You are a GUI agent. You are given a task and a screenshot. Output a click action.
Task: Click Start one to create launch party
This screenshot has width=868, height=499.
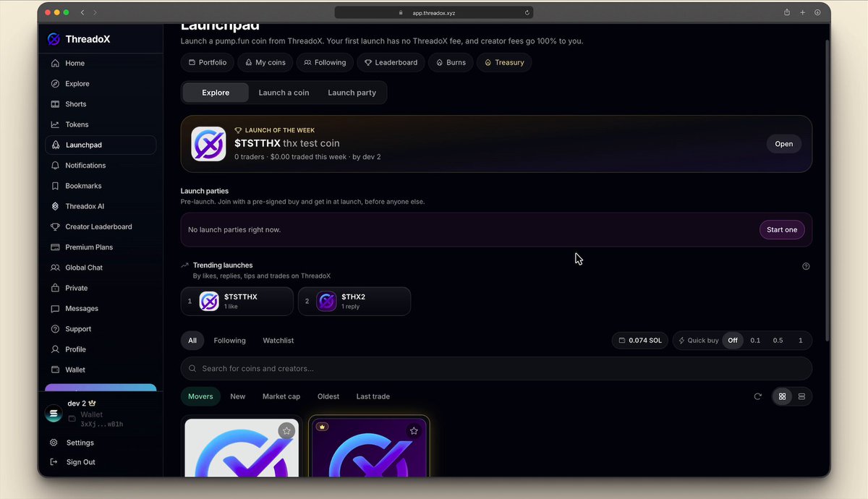click(x=782, y=230)
